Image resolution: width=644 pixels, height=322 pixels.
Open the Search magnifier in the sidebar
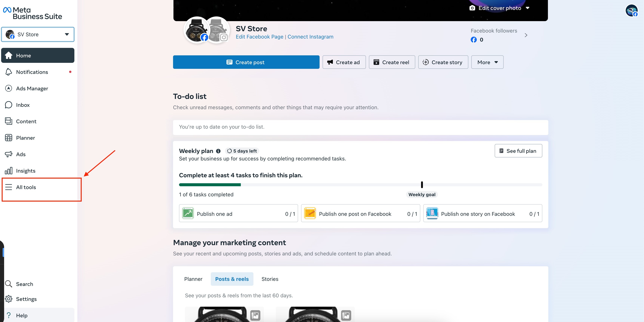[x=8, y=284]
